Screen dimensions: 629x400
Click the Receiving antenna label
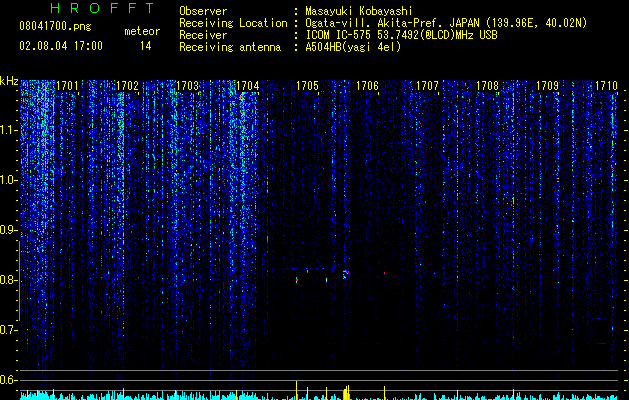click(x=230, y=47)
